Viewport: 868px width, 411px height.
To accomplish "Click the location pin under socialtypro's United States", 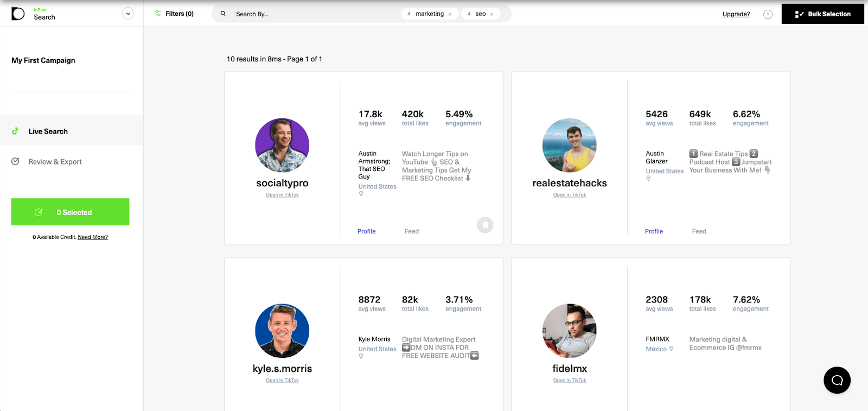I will click(x=361, y=194).
